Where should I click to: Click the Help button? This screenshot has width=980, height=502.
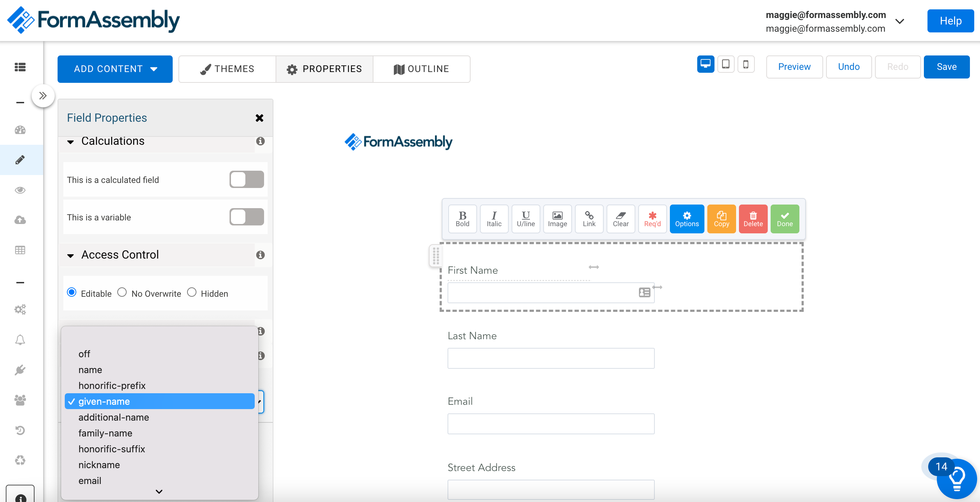tap(950, 21)
